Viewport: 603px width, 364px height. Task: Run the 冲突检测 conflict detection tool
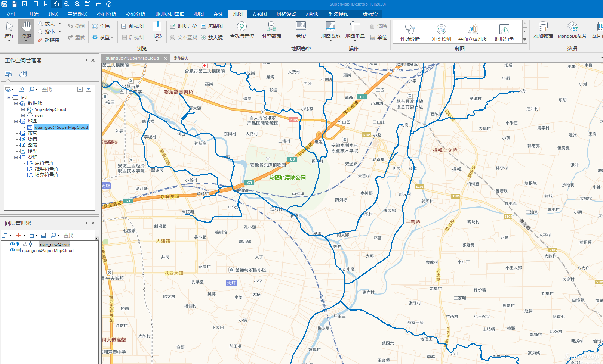pyautogui.click(x=442, y=32)
